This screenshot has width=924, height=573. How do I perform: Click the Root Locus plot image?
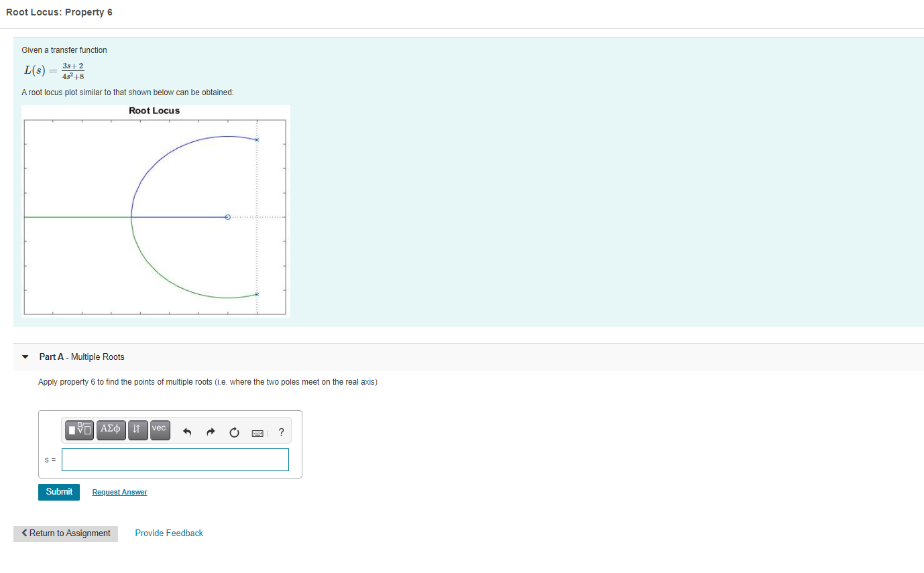point(156,210)
